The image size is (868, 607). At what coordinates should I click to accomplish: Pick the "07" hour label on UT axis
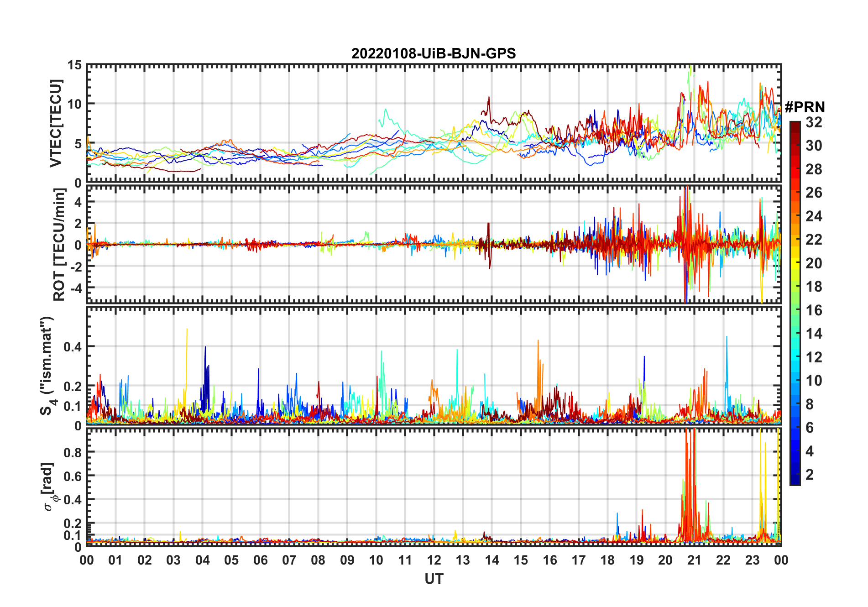(289, 560)
